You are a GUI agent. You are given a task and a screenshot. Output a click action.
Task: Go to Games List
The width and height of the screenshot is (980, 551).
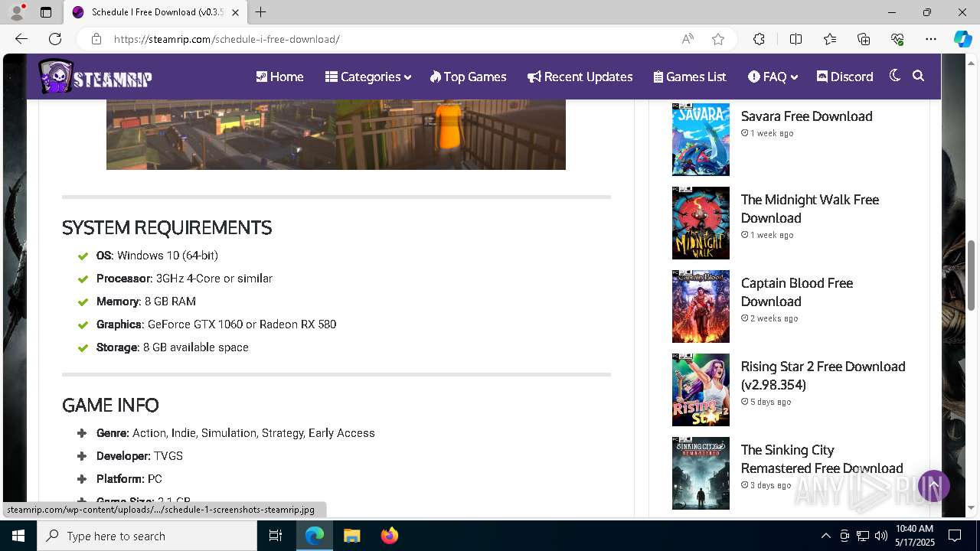pos(690,77)
